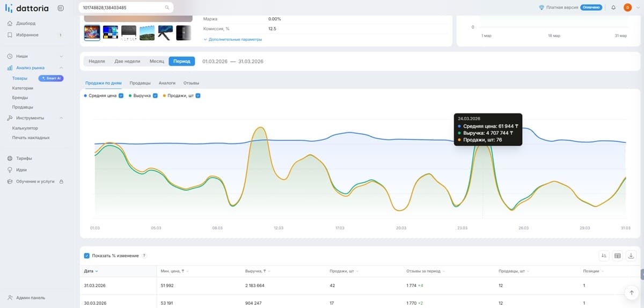Click the Smart AI badge button
644x308 pixels.
tap(51, 78)
